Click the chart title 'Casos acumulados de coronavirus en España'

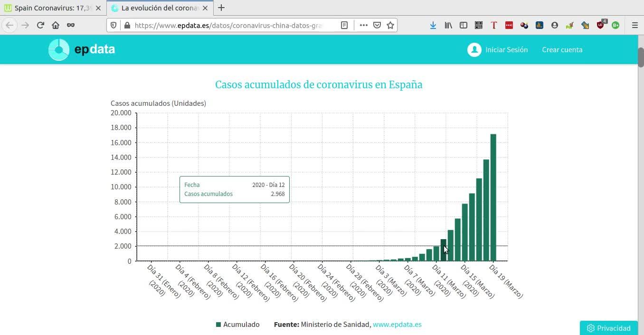point(319,84)
